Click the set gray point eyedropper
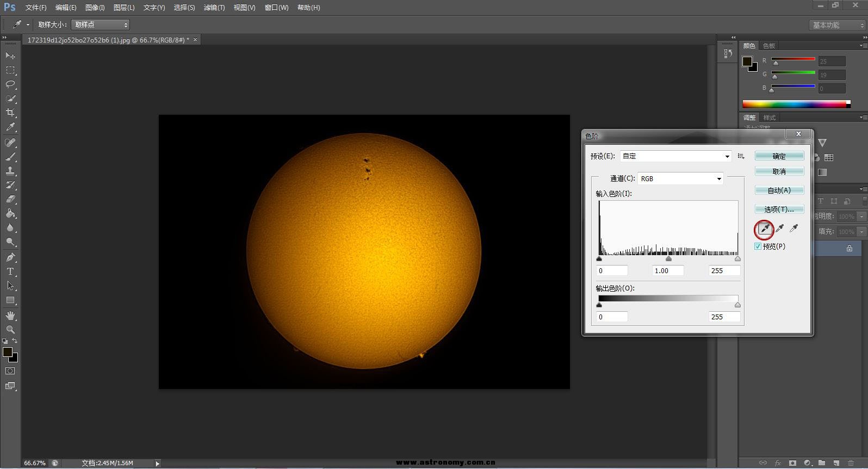The image size is (868, 469). [779, 229]
